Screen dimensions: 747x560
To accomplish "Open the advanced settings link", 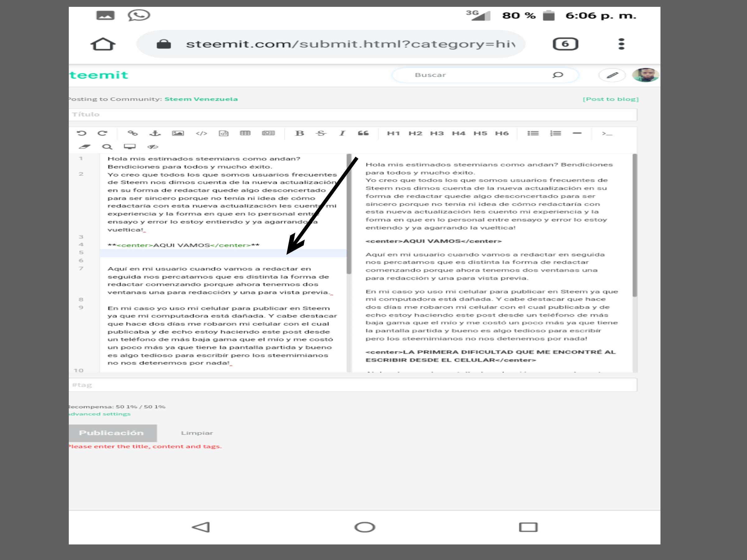I will [100, 414].
